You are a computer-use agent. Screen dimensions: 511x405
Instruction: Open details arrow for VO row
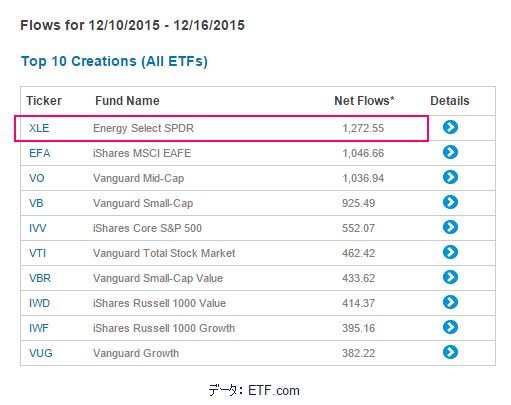click(450, 177)
